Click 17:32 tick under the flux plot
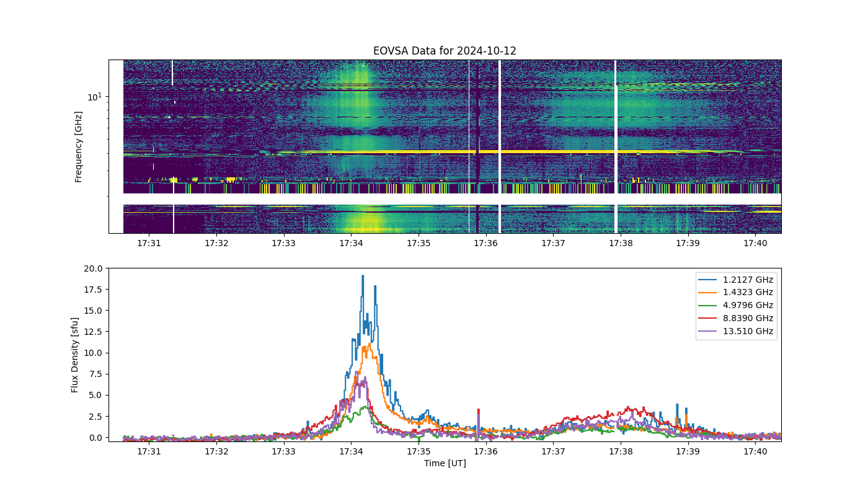 pos(216,451)
